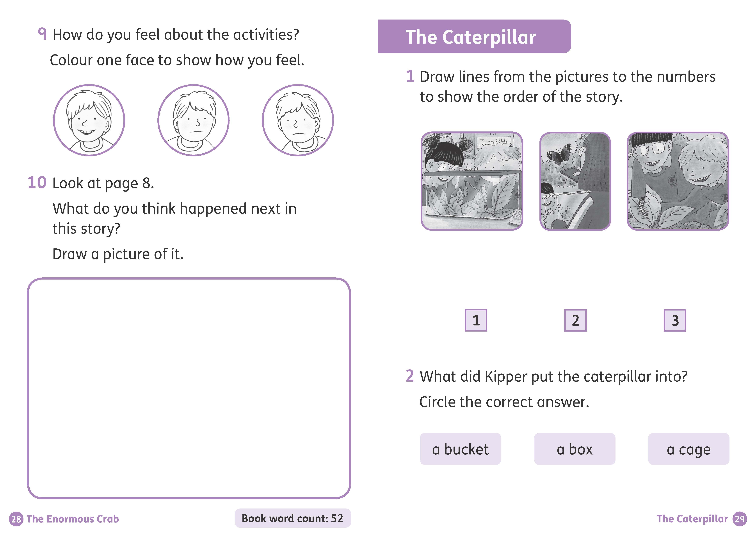Viewport: 756px width, 535px height.
Task: Select the neutral face in the middle
Action: 193,120
